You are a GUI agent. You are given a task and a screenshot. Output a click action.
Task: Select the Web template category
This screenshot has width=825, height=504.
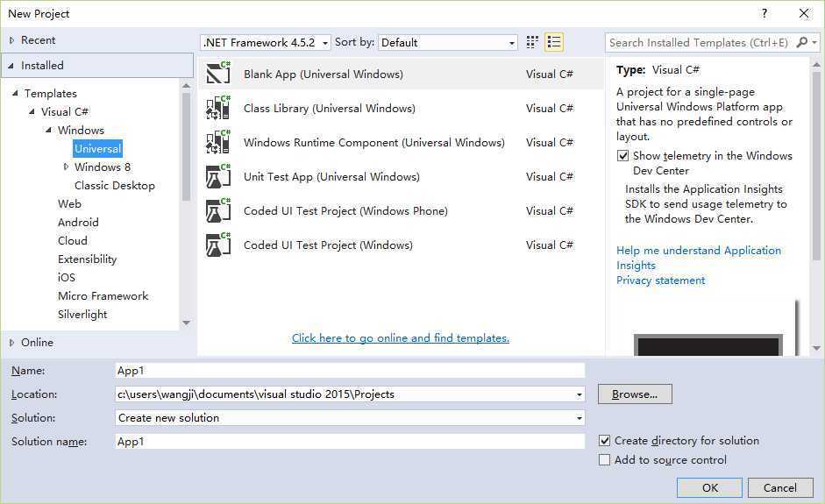69,203
